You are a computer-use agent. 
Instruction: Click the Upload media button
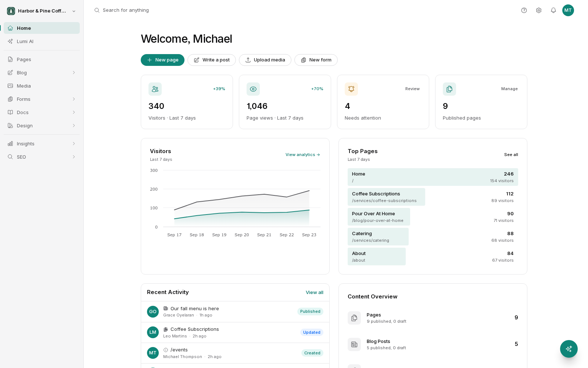click(x=265, y=60)
